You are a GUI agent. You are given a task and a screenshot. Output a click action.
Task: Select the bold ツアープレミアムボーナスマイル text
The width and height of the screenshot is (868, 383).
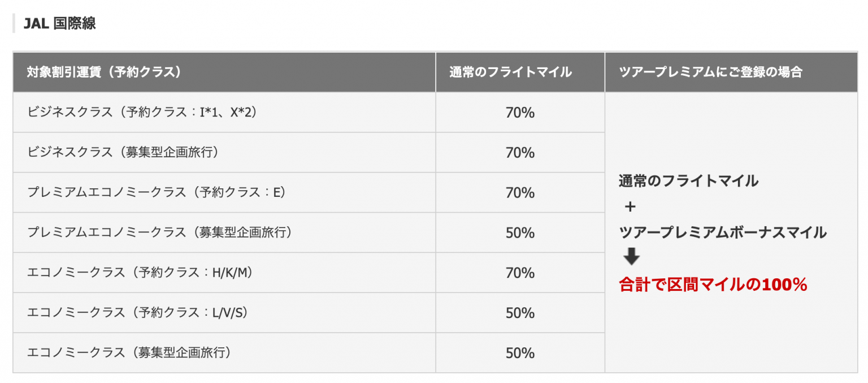click(x=723, y=233)
